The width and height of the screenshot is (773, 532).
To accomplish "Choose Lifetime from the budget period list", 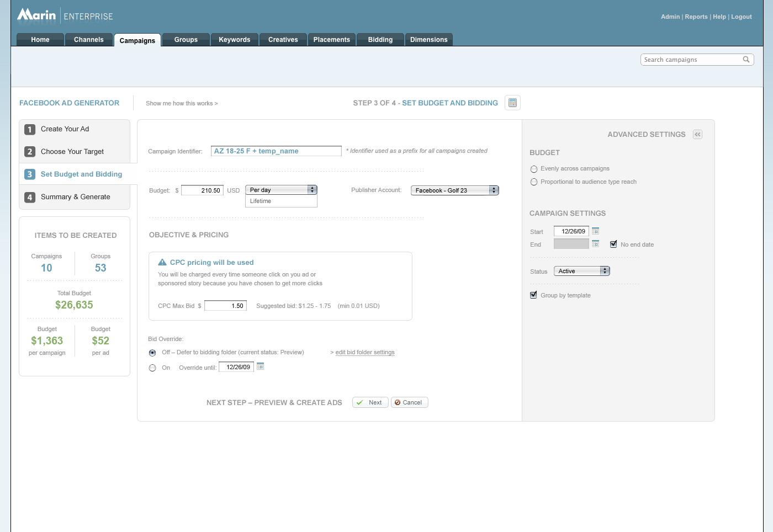I will [261, 201].
